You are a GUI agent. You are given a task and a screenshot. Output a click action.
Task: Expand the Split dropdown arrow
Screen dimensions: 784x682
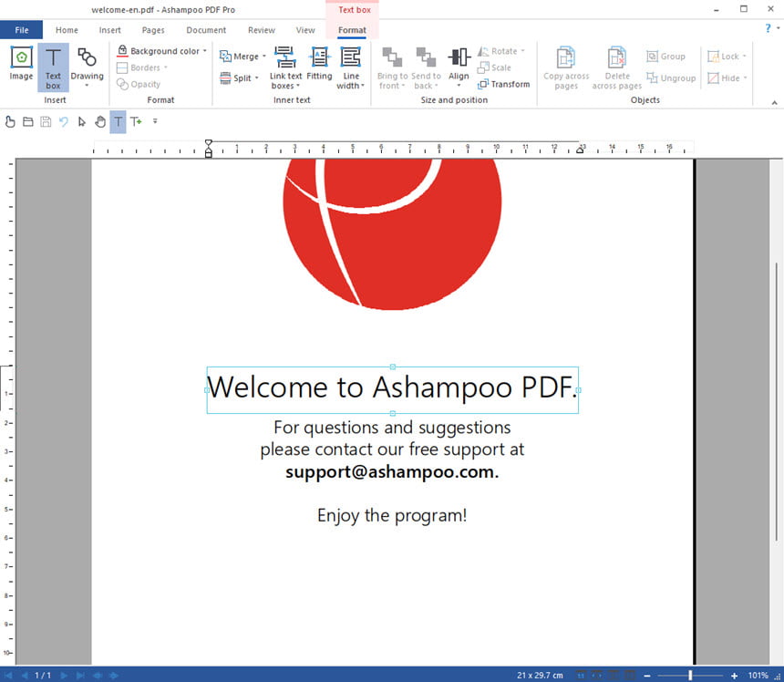[256, 77]
